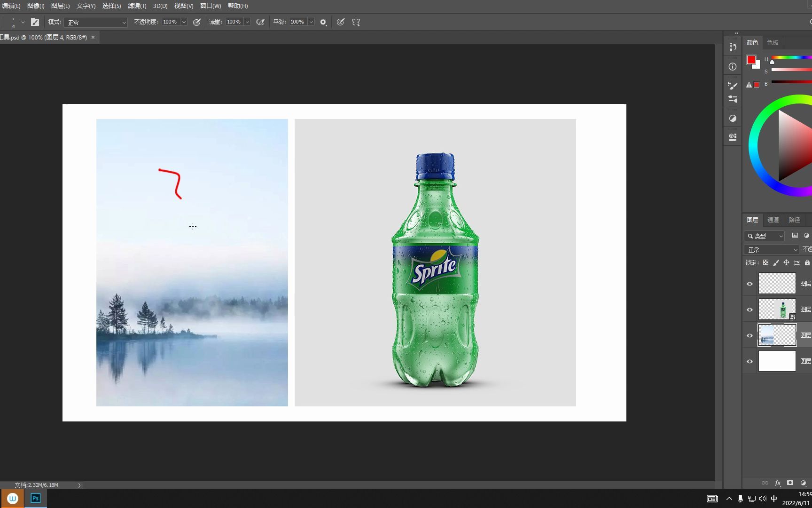The image size is (812, 508).
Task: Open the painting 模式 dropdown
Action: coord(95,22)
